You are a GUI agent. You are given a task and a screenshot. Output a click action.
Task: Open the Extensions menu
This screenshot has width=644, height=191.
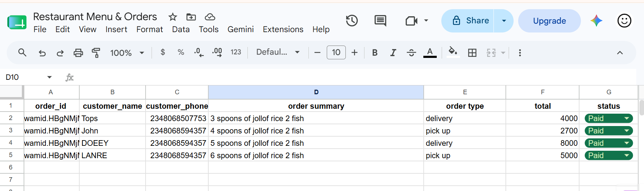[283, 29]
